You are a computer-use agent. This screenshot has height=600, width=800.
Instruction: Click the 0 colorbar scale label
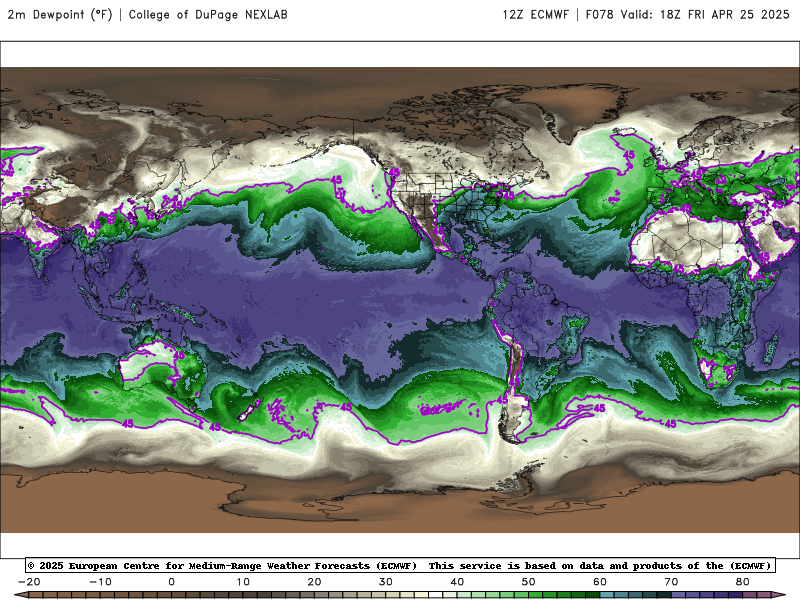(x=171, y=582)
